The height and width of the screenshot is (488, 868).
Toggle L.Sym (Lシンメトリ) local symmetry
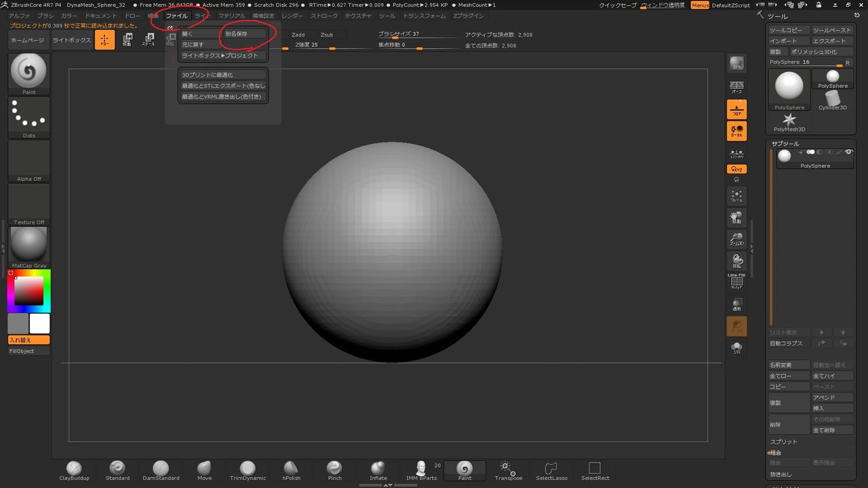[x=736, y=154]
